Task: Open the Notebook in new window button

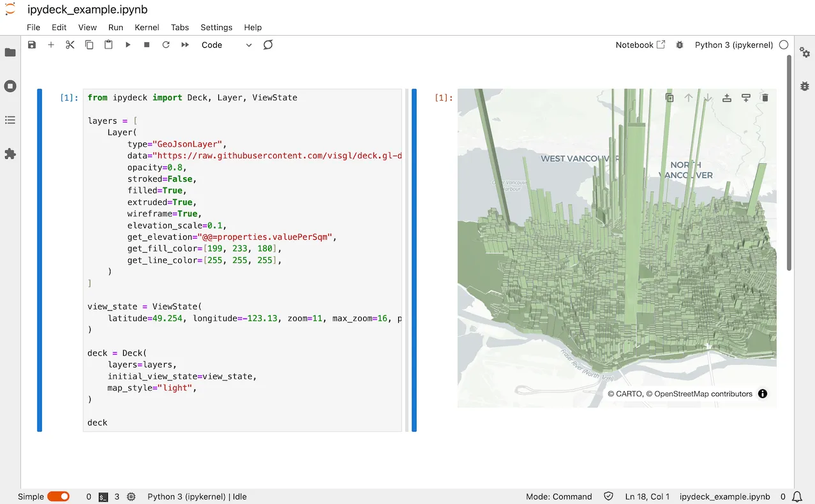Action: 640,45
